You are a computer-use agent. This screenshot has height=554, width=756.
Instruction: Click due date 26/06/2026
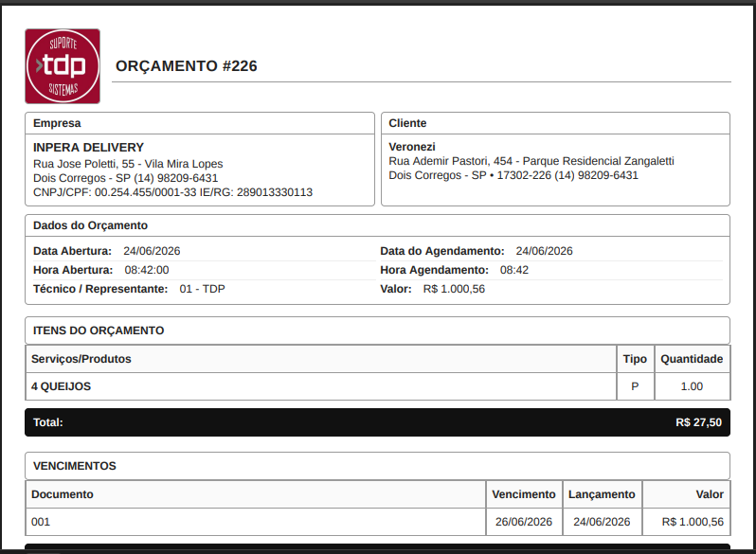pyautogui.click(x=524, y=522)
